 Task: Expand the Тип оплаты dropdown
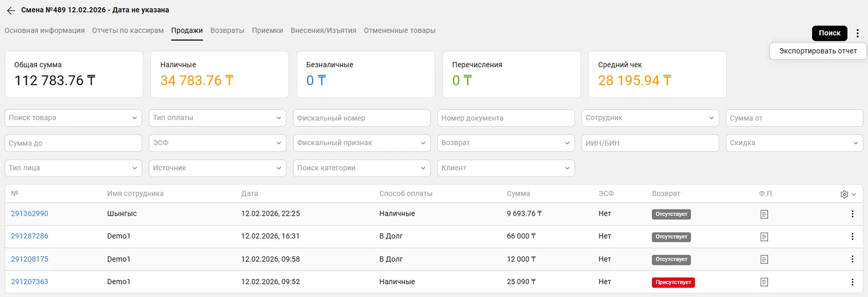(217, 118)
